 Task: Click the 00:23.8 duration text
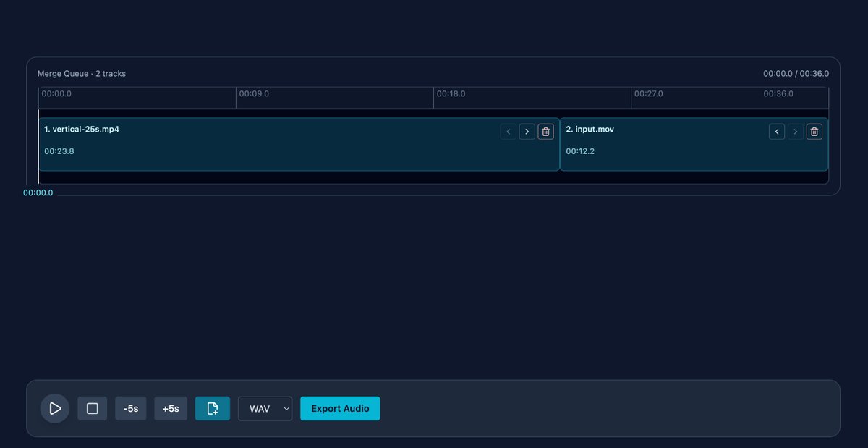[x=59, y=151]
